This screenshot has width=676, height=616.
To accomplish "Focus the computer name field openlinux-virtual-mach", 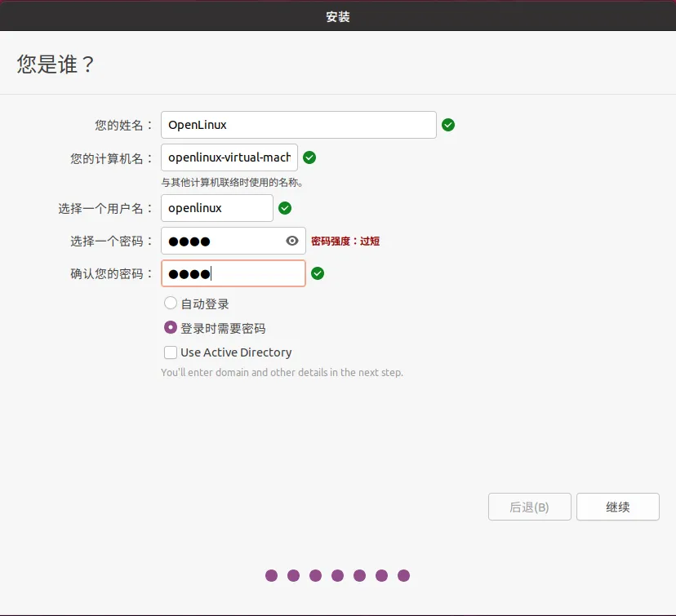I will coord(229,157).
